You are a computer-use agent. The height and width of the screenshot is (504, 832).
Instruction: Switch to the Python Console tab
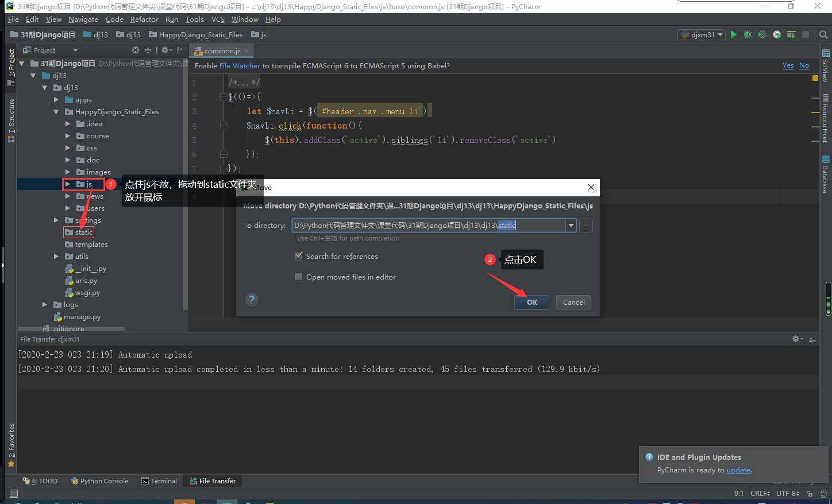[99, 481]
